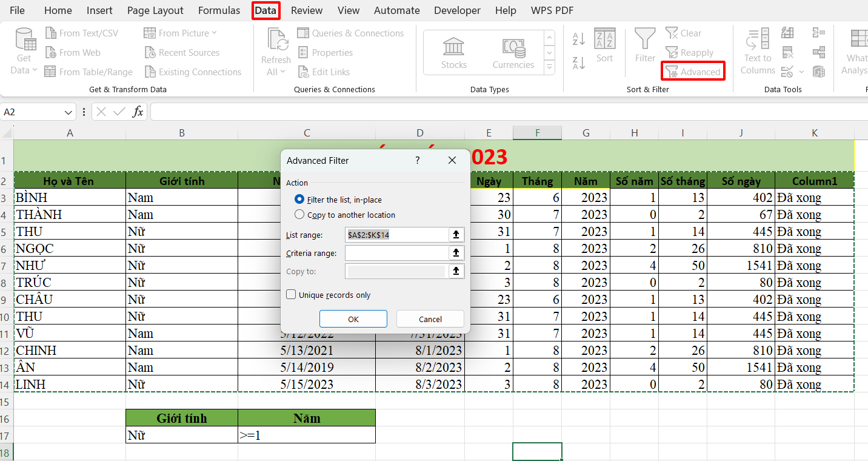Select Copy to another location option
Image resolution: width=868 pixels, height=461 pixels.
[x=299, y=215]
